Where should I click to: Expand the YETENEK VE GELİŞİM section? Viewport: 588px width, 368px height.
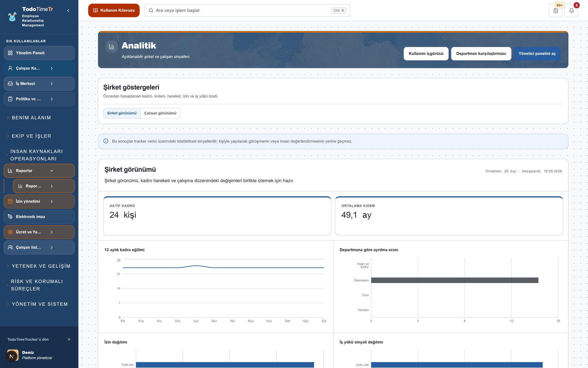(39, 266)
